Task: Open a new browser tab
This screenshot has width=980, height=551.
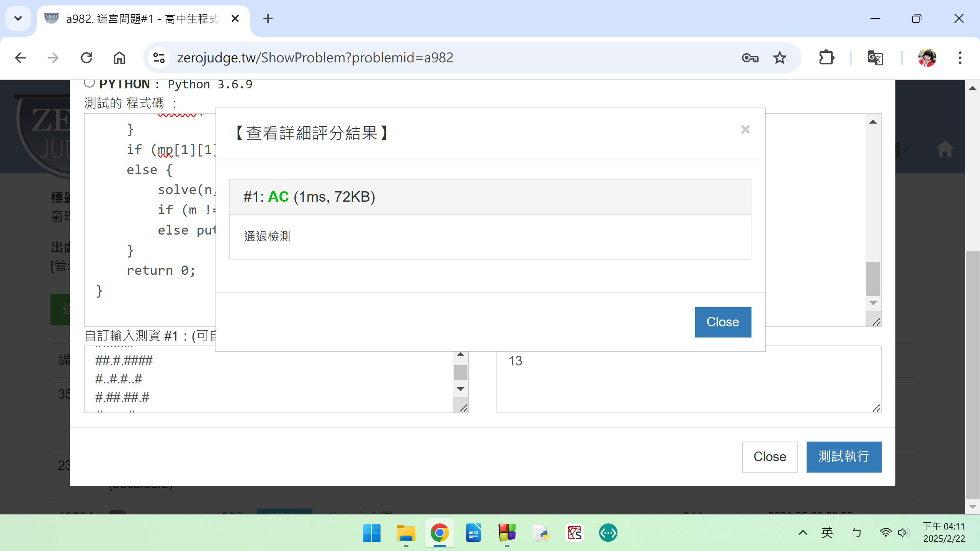Action: tap(268, 18)
